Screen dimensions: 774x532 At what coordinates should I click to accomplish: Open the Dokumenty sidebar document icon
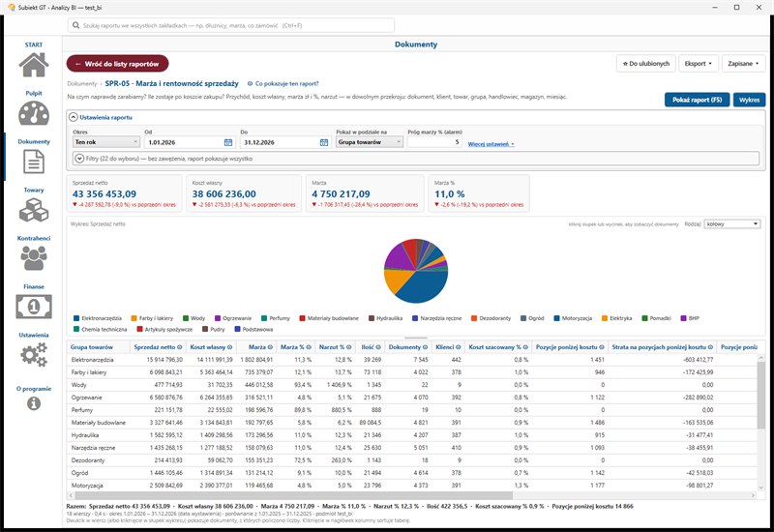coord(34,162)
